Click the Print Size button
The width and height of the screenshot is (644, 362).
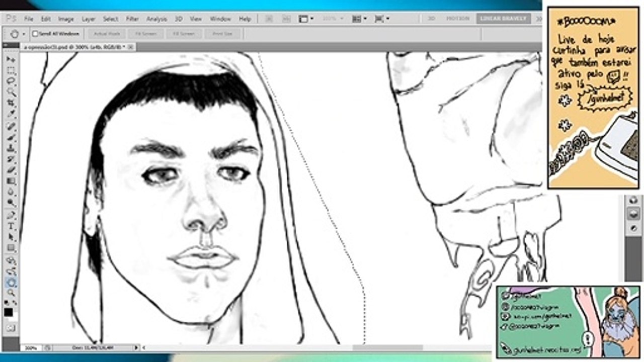[x=222, y=34]
